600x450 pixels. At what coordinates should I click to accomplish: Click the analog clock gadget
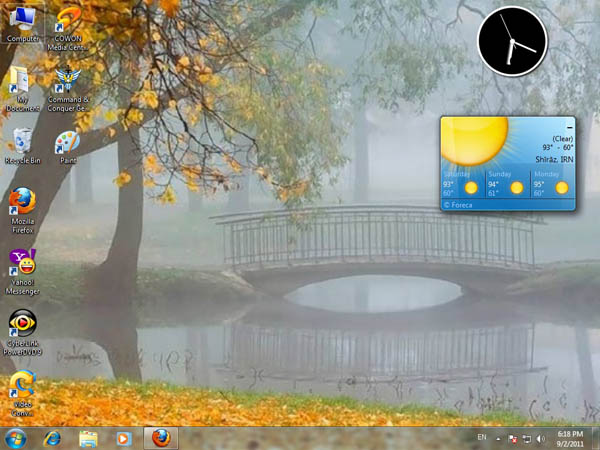(x=512, y=40)
